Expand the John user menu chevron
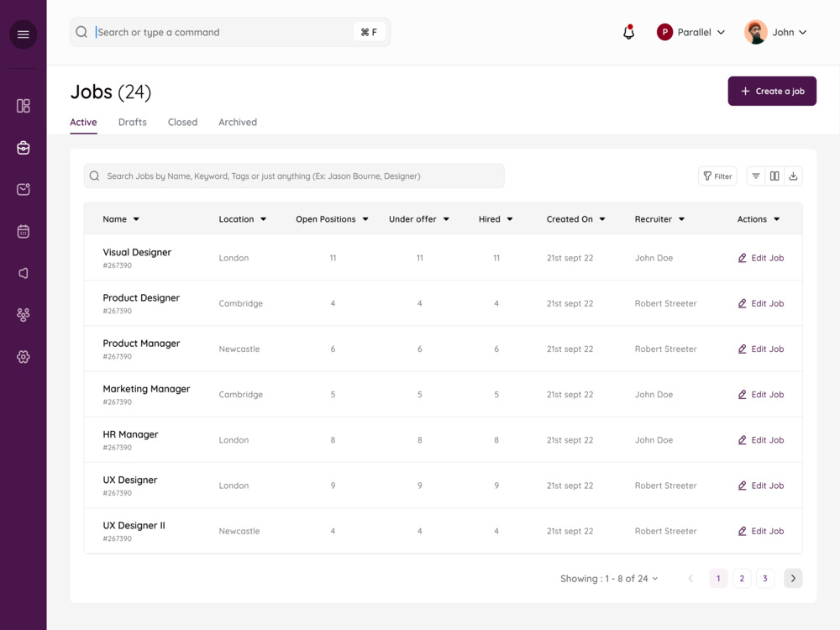The image size is (840, 630). (x=802, y=32)
